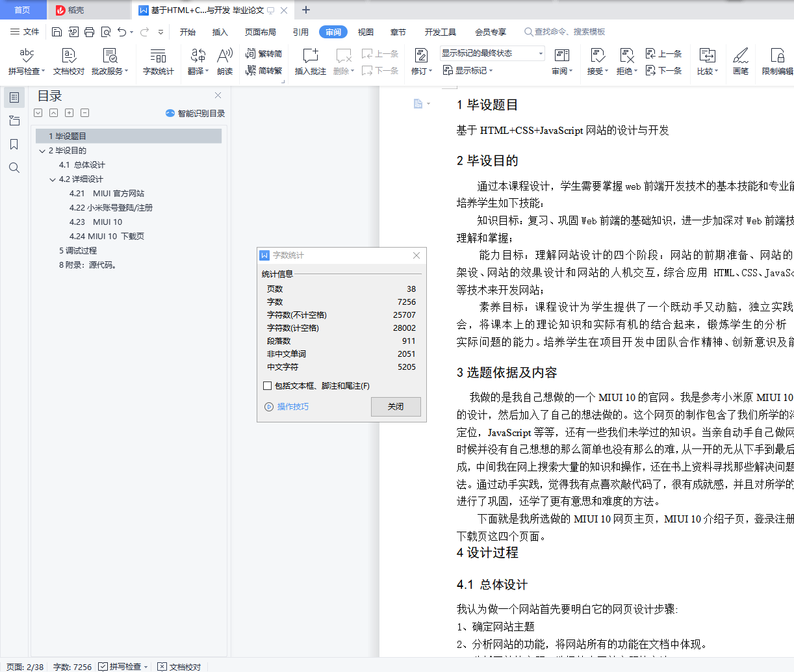Select '4.1 总体设计' in outline
The width and height of the screenshot is (794, 672).
82,165
